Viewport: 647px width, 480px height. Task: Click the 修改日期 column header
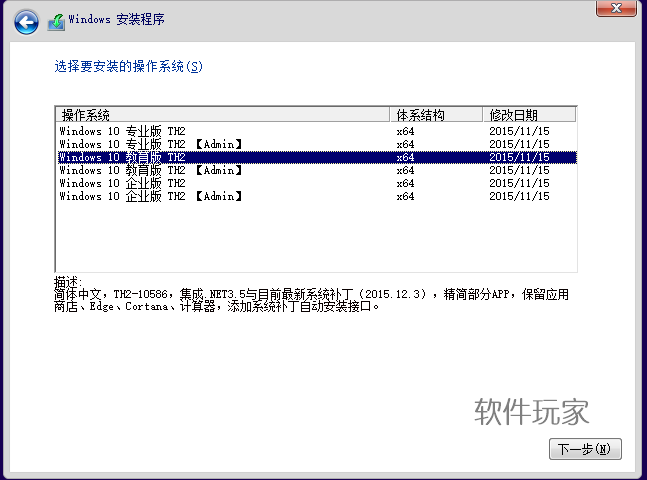(529, 115)
